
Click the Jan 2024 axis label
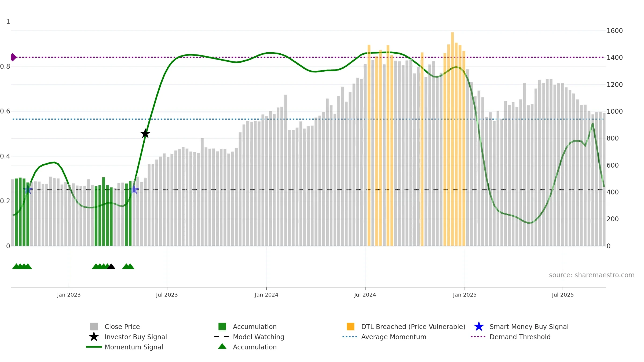coord(266,295)
